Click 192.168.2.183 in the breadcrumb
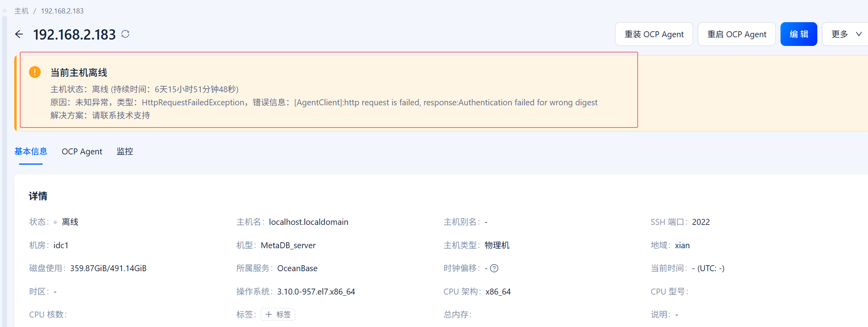 click(62, 11)
